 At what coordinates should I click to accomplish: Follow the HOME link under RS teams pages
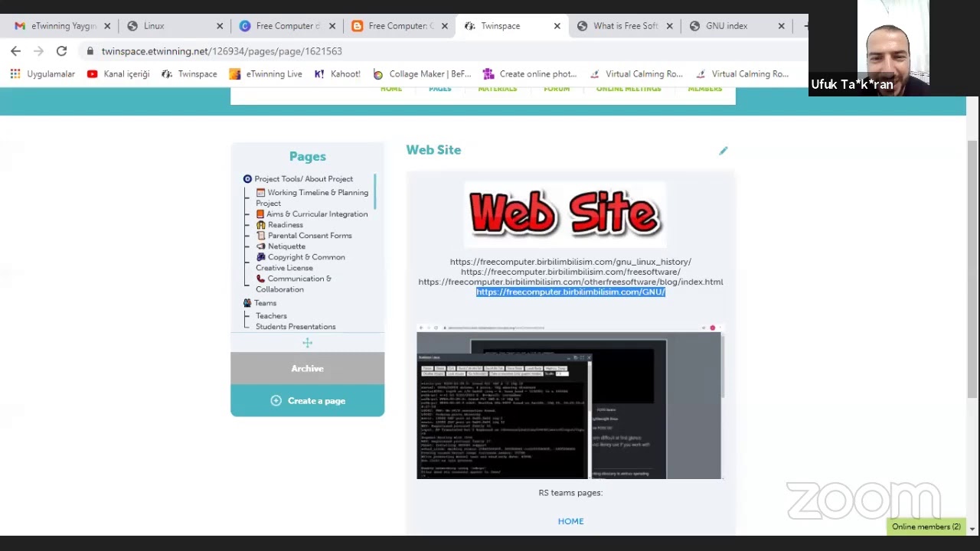(x=570, y=521)
